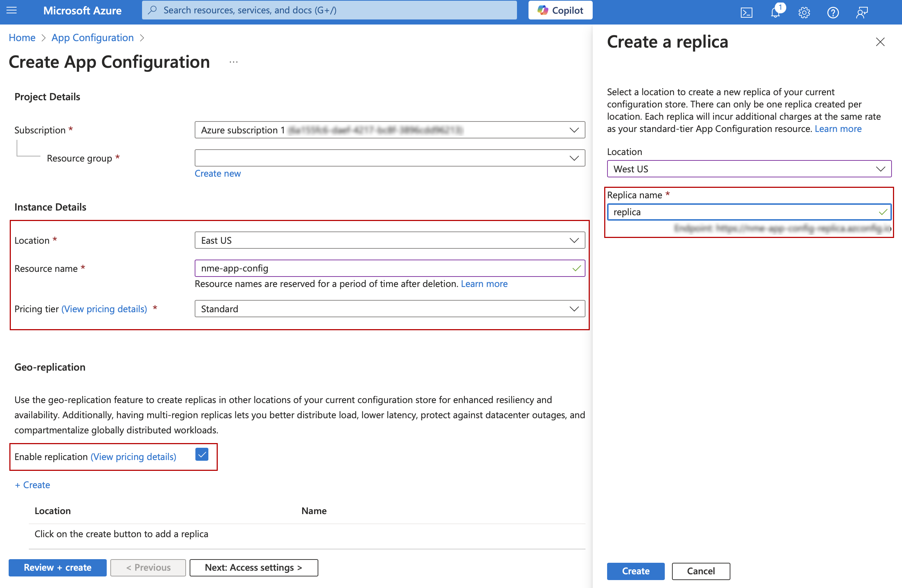
Task: Click the Previous button
Action: pos(148,567)
